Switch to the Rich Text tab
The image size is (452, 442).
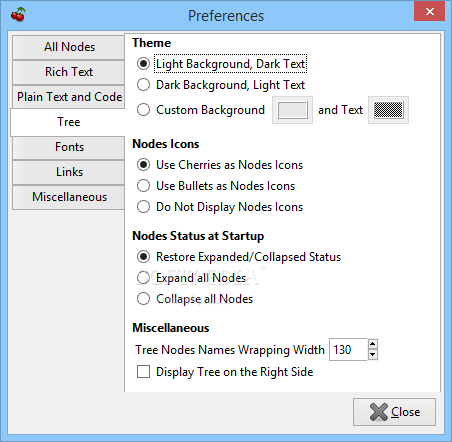tap(69, 72)
